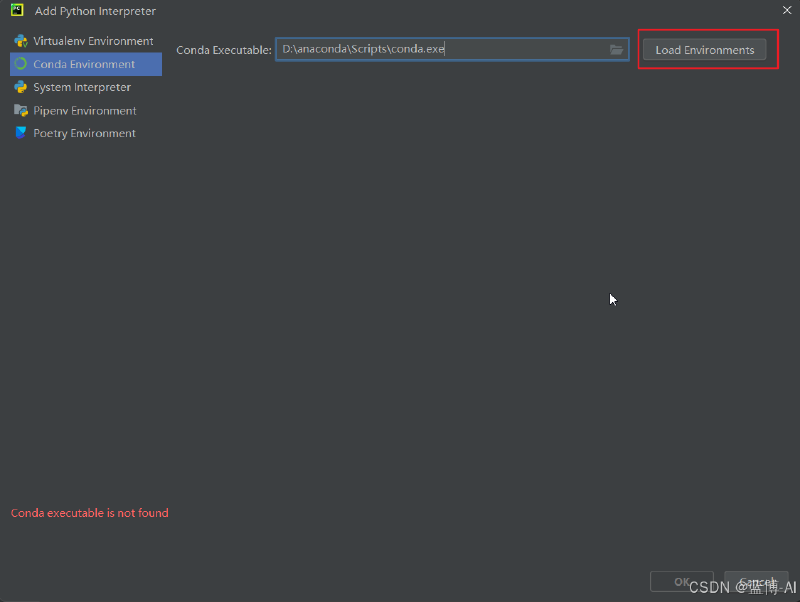This screenshot has height=602, width=800.
Task: Switch to Poetry Environment
Action: (86, 133)
